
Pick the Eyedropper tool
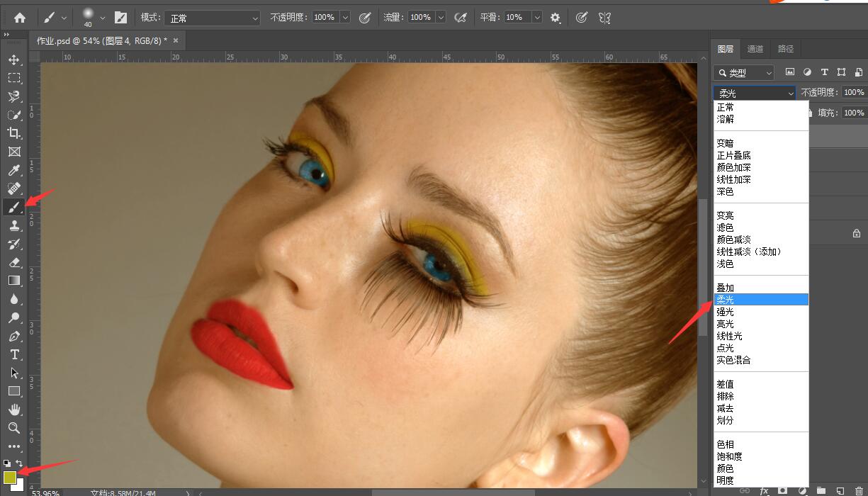pos(14,170)
